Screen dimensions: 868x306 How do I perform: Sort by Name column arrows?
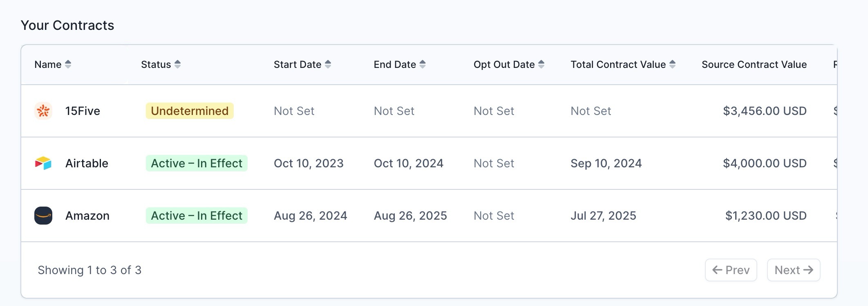(68, 64)
